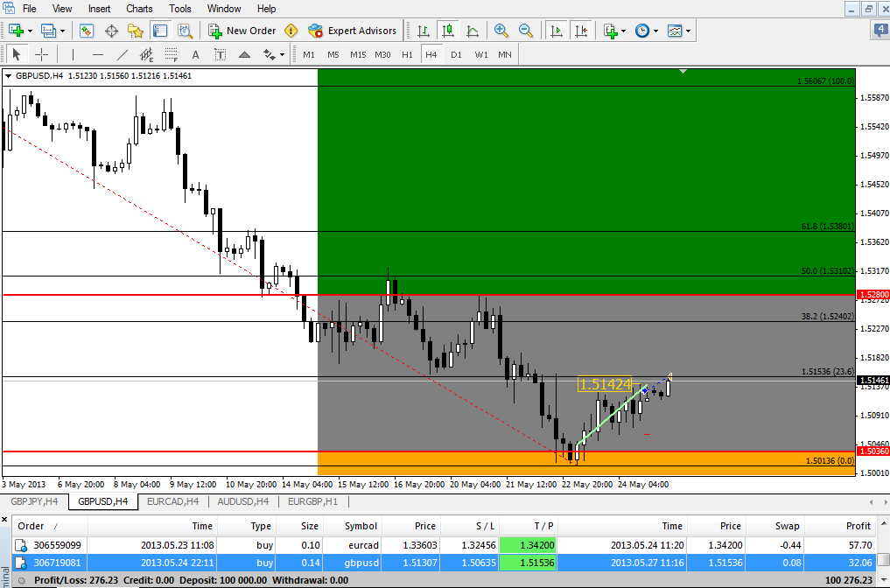Open the Market Watch window icon
Screen dimensions: 890x588
pyautogui.click(x=87, y=31)
